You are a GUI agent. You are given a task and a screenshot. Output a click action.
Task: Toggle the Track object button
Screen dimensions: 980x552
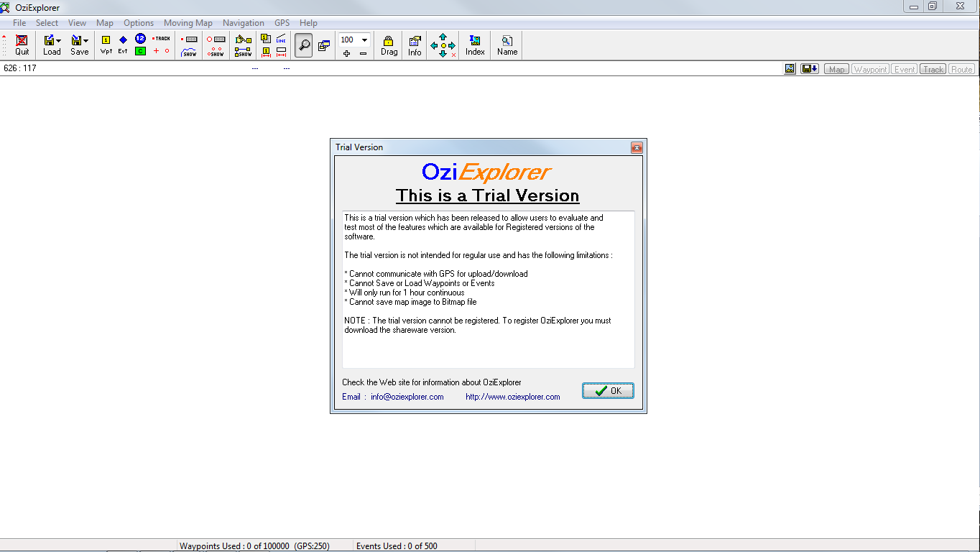coord(933,69)
